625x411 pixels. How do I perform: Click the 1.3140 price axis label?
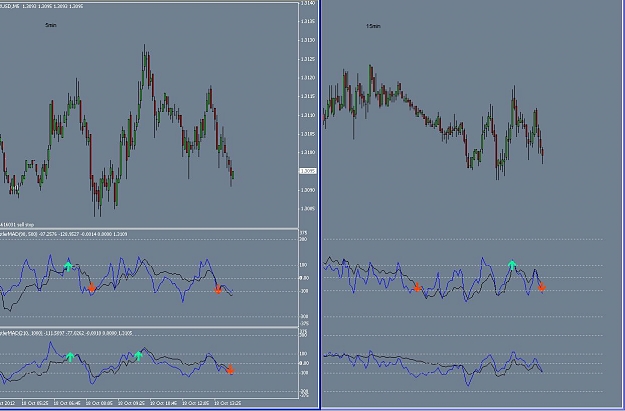[308, 3]
